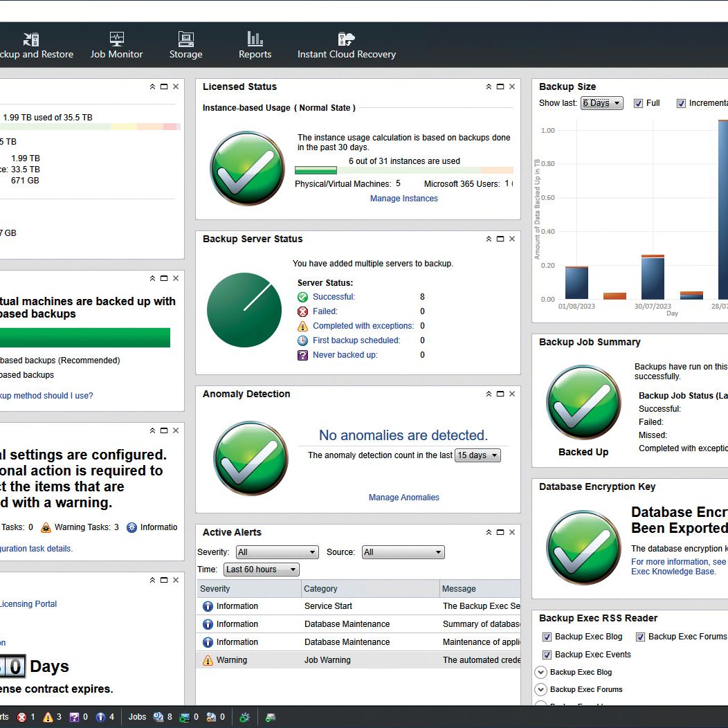Open Completed with exceptions link
Image resolution: width=728 pixels, height=728 pixels.
click(x=363, y=326)
